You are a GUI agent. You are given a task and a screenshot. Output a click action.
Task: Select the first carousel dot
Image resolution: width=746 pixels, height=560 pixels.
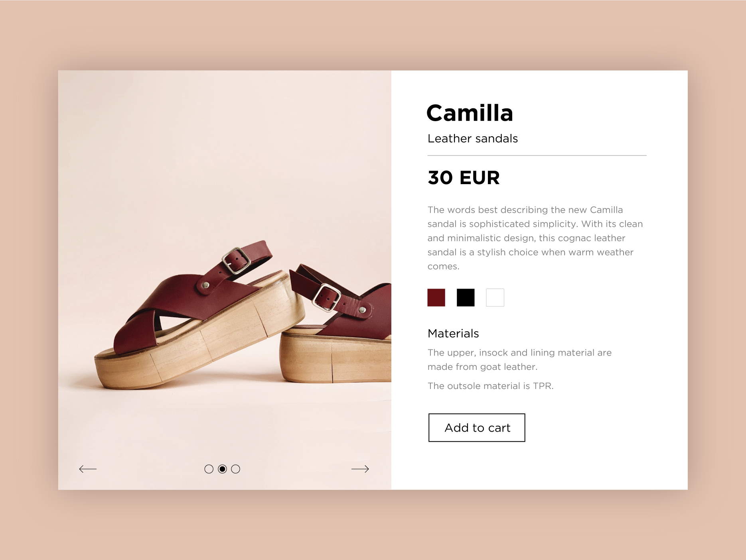[x=209, y=469]
